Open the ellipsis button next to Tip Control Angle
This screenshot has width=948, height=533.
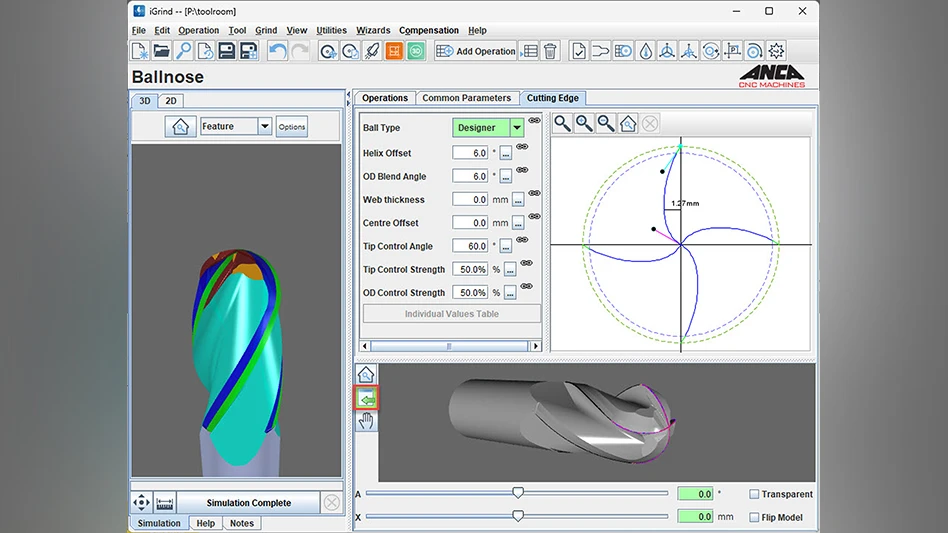click(x=506, y=246)
